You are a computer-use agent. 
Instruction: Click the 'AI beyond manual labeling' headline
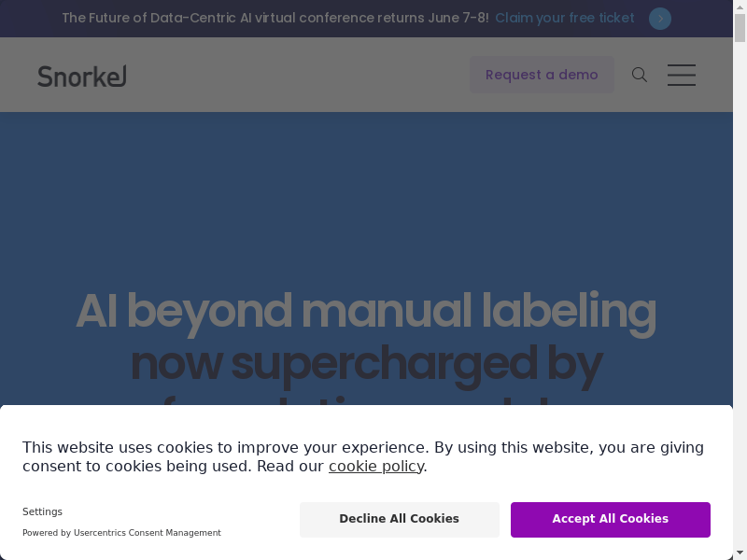click(366, 312)
